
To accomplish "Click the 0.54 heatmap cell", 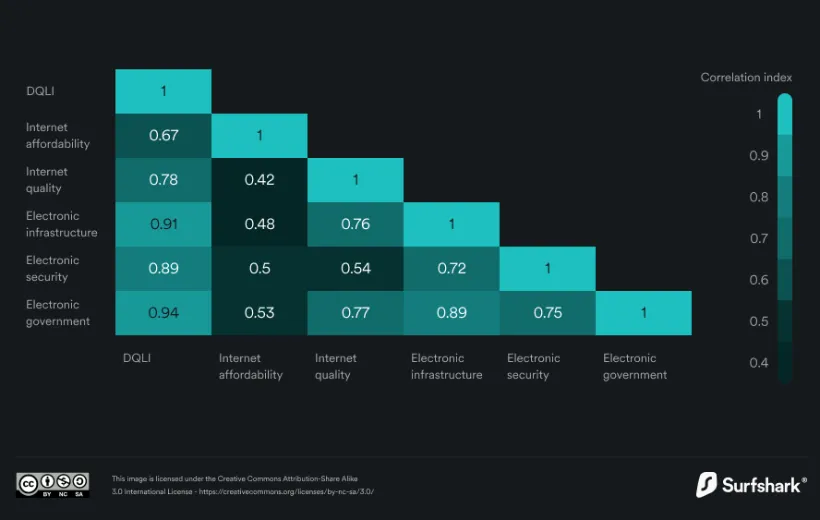I will [x=356, y=268].
